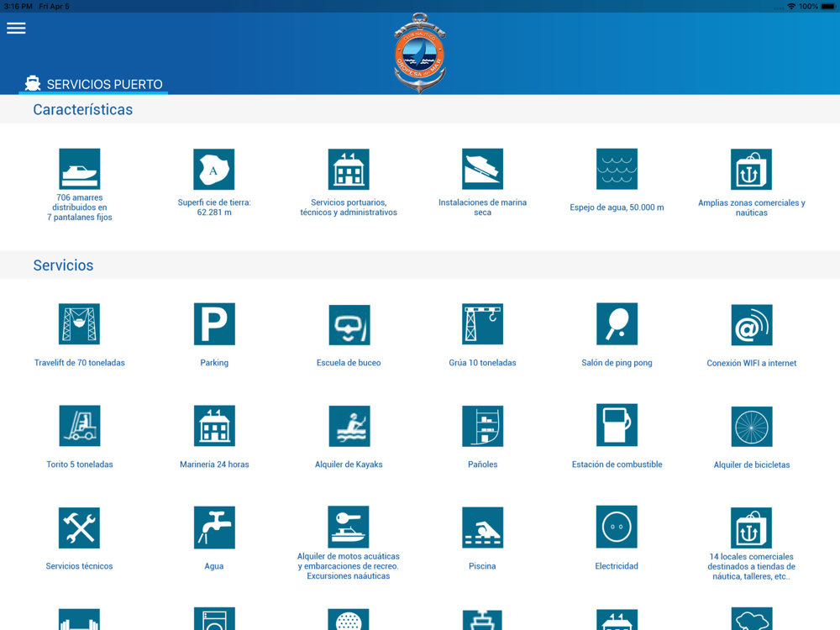
Task: Click the "Superficie de tierra: 62.281 m" text
Action: click(214, 207)
